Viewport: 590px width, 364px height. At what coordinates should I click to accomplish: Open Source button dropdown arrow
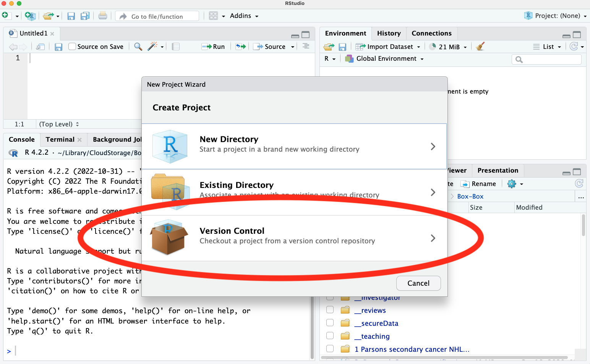tap(293, 47)
